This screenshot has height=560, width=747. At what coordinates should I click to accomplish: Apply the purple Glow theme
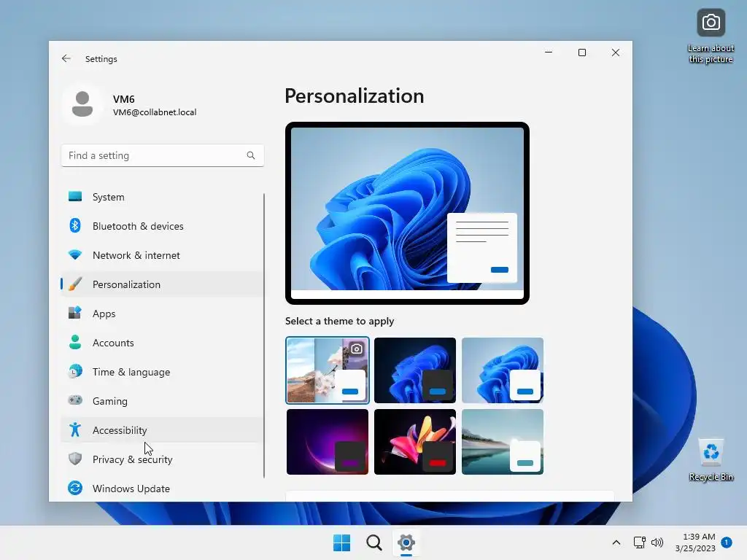(x=328, y=441)
